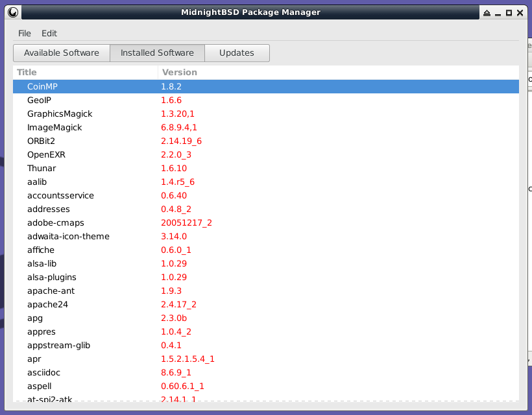This screenshot has width=532, height=415.
Task: Select the OpenEXR package
Action: (46, 154)
